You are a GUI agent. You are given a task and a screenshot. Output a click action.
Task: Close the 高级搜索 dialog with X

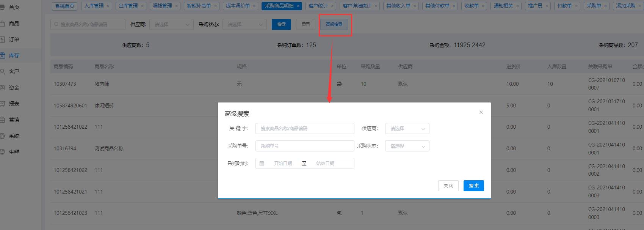[481, 112]
